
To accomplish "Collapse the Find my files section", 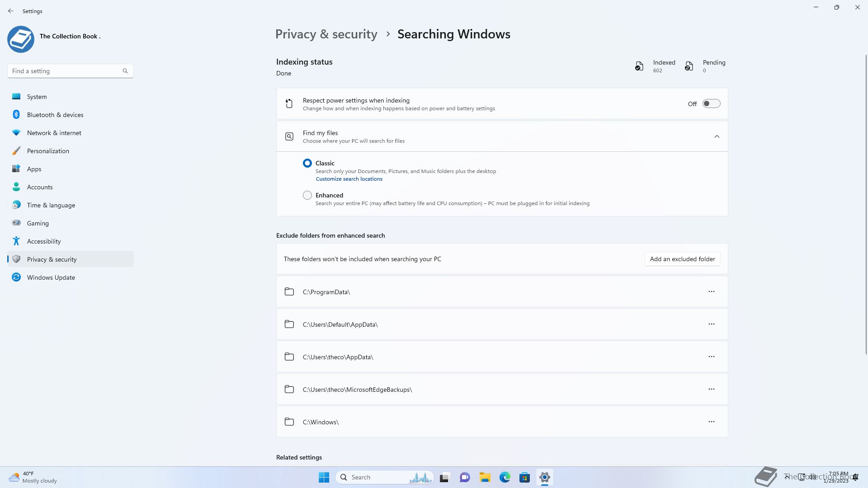I will pyautogui.click(x=717, y=136).
